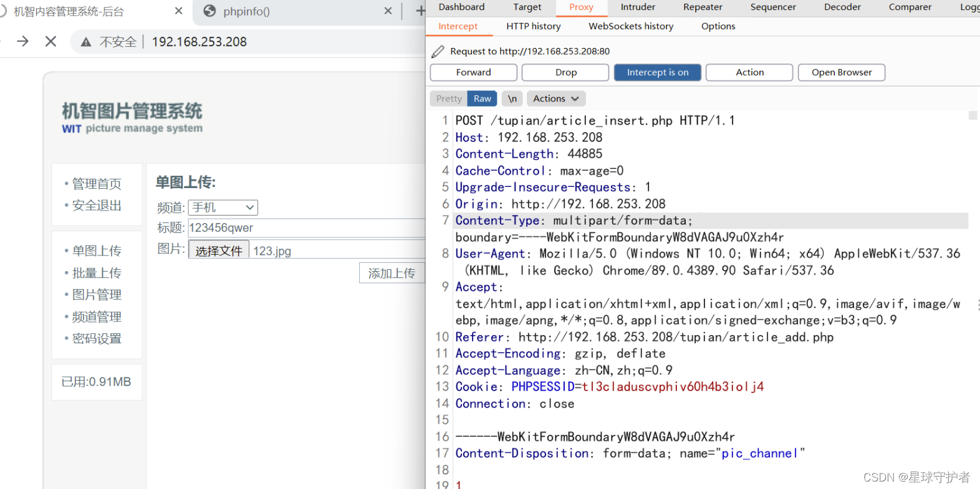Click the not-secure warning triangle icon

(x=86, y=42)
